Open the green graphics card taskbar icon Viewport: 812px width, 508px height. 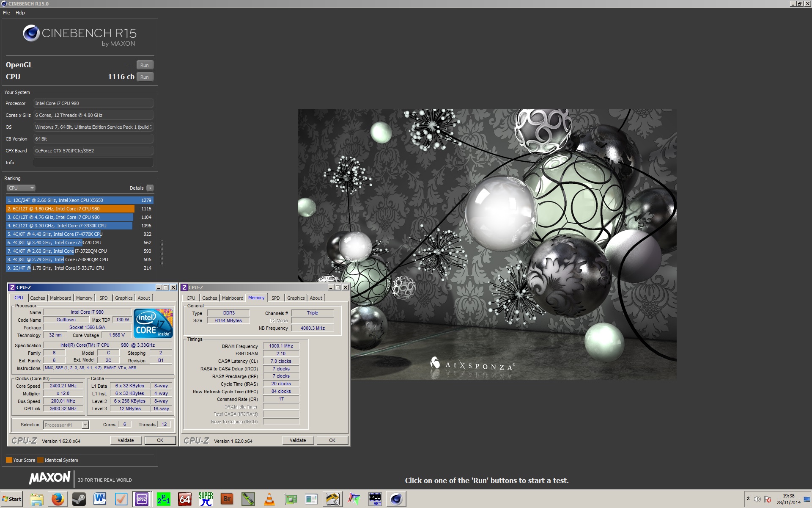coord(291,499)
